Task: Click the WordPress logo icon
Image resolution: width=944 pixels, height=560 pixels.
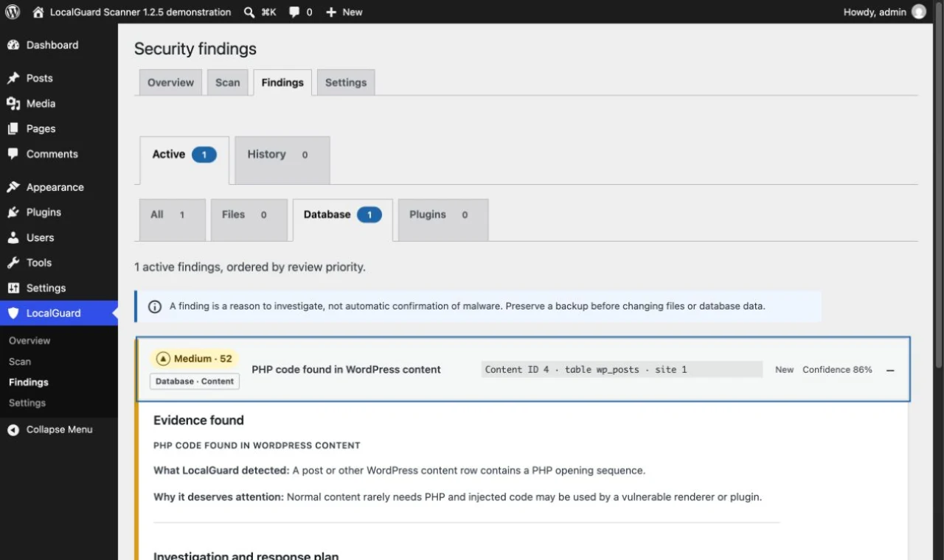Action: pos(13,12)
